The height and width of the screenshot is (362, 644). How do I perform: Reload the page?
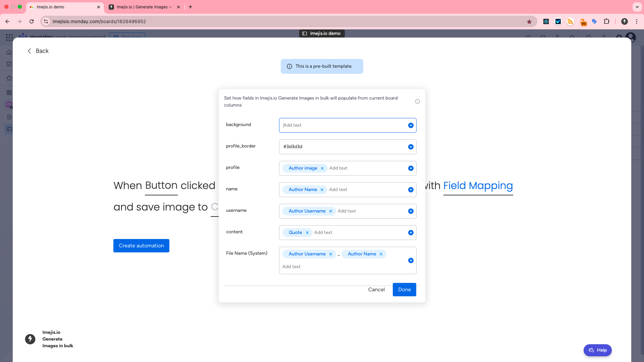click(32, 21)
